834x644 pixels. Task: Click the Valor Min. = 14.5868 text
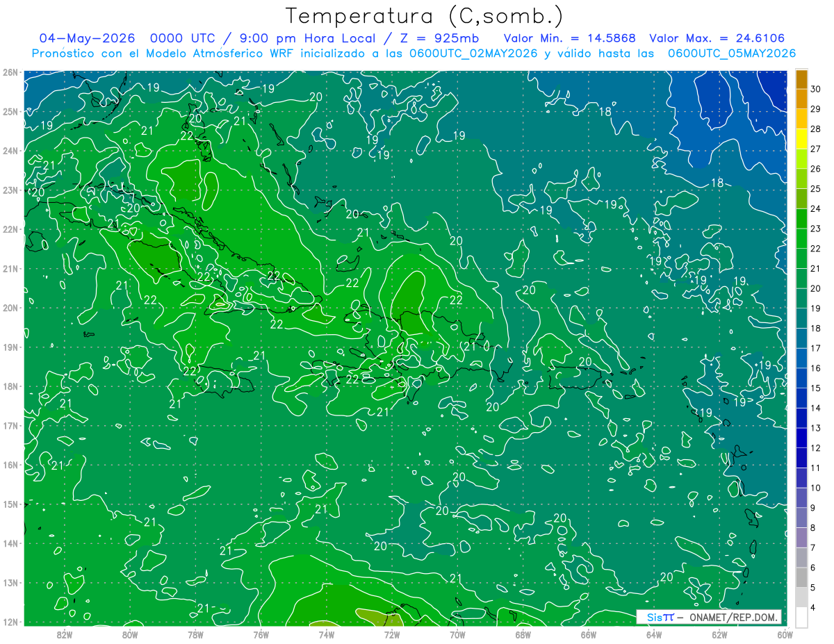click(x=570, y=39)
